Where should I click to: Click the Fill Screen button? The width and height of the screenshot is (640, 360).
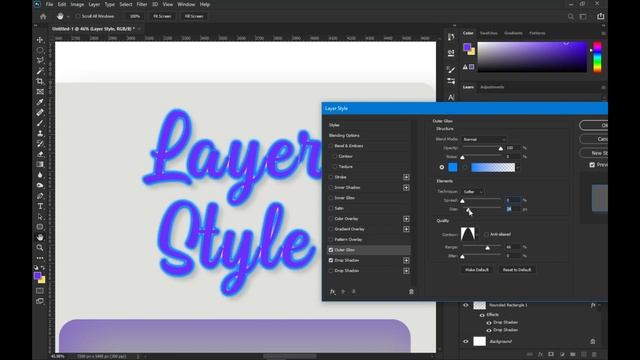(x=194, y=16)
